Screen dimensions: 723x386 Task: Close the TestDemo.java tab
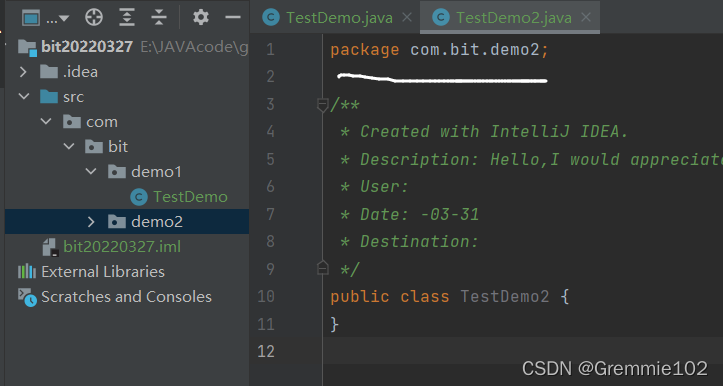(x=407, y=18)
